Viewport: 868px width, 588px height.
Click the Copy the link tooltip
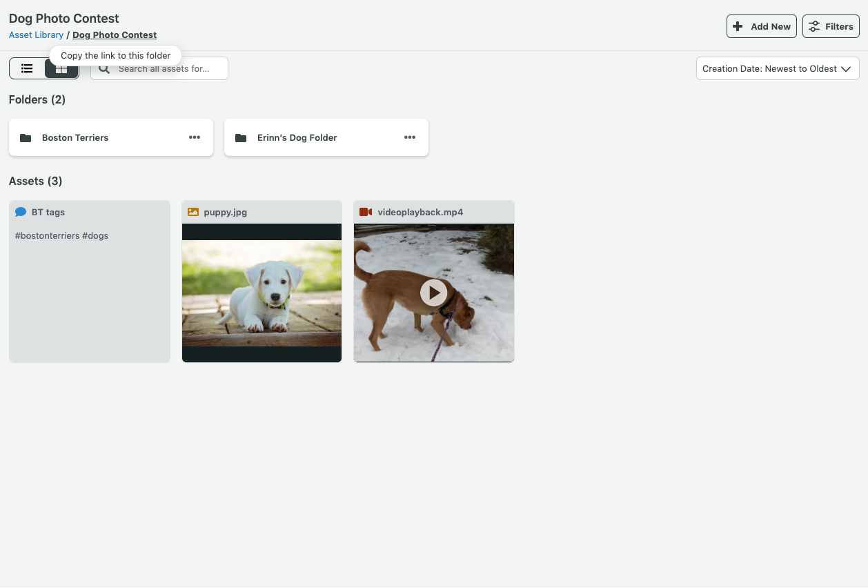(116, 55)
